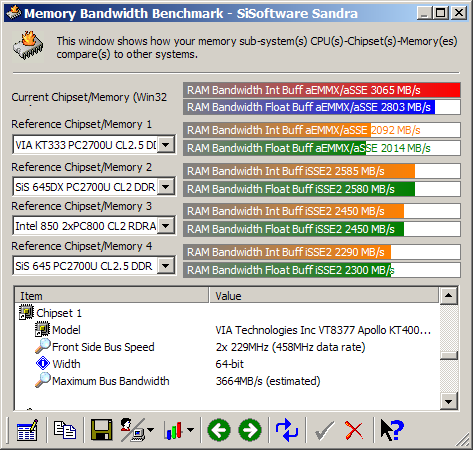Click the Float Buff iSSE2 2300 MB/s bar

[x=322, y=270]
